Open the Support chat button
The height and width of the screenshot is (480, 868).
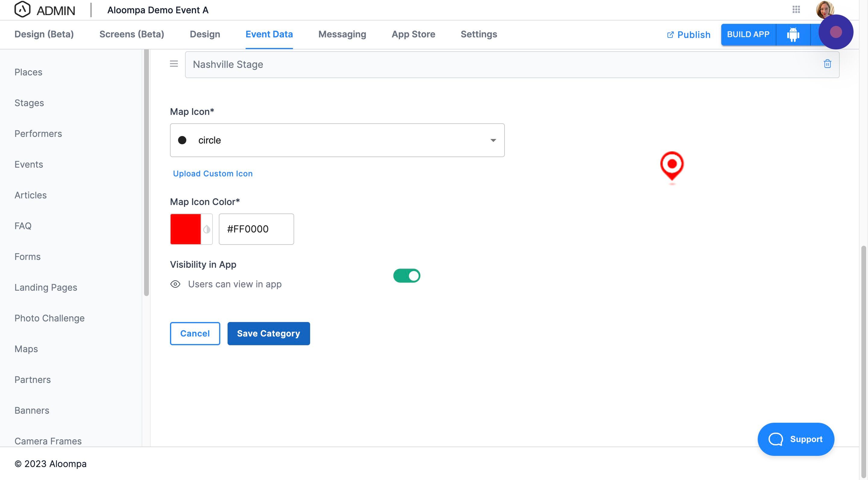pyautogui.click(x=796, y=439)
